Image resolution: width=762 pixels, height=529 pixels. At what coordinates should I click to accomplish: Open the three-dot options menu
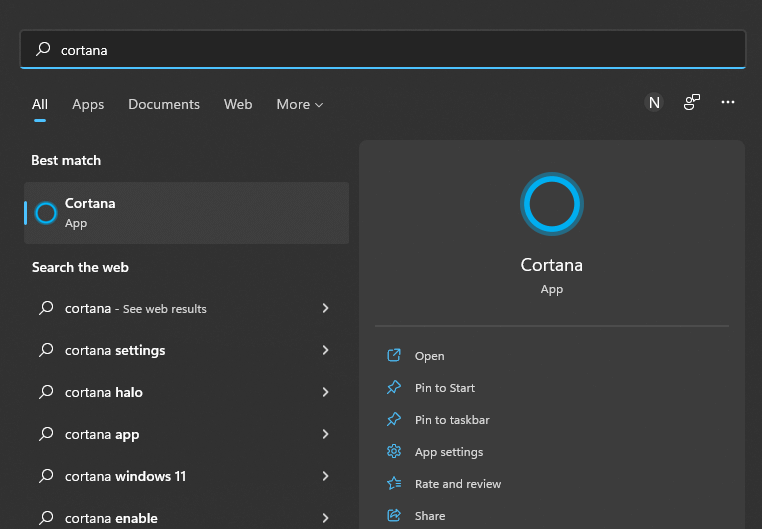coord(727,102)
